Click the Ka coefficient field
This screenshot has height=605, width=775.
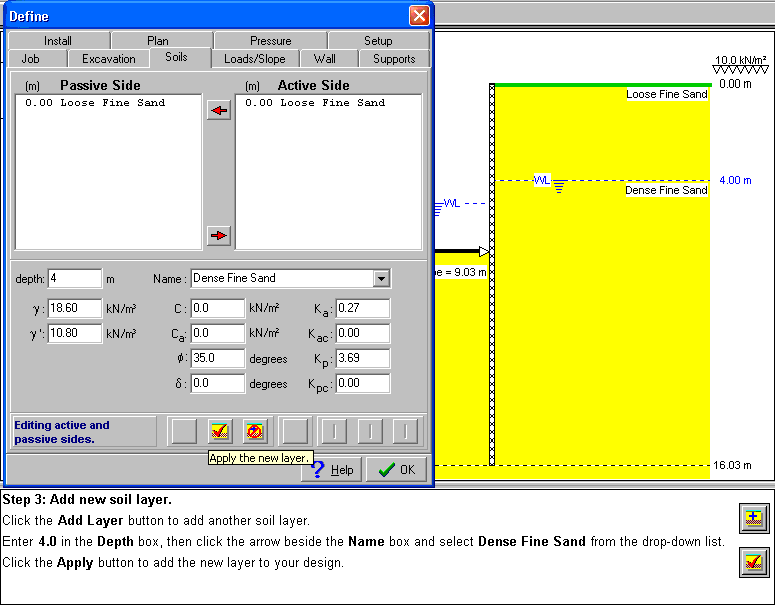[x=362, y=308]
